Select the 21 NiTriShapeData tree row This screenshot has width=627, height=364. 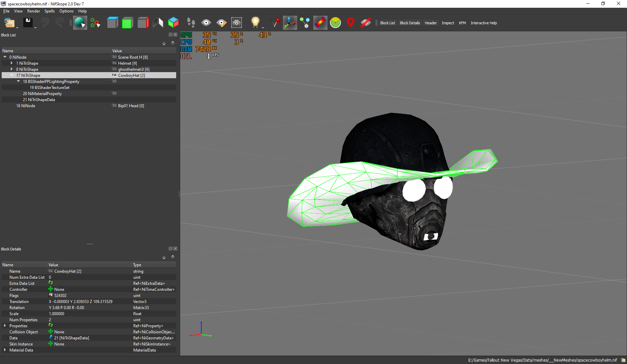pos(89,99)
